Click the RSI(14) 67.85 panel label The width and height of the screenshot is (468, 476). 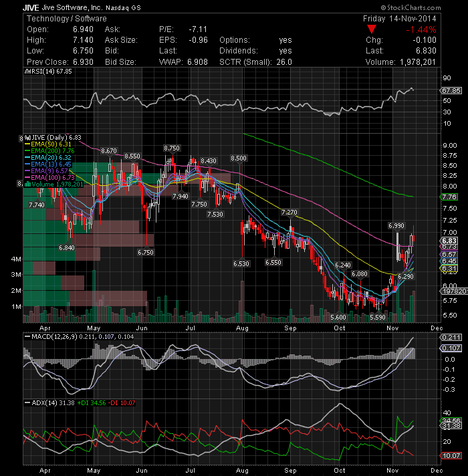point(49,72)
